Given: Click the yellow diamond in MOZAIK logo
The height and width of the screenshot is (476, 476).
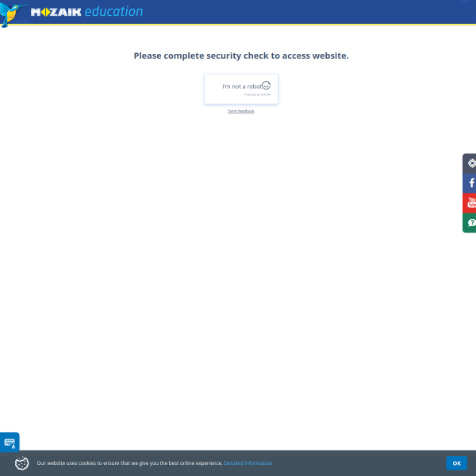Looking at the screenshot, I should click(45, 12).
